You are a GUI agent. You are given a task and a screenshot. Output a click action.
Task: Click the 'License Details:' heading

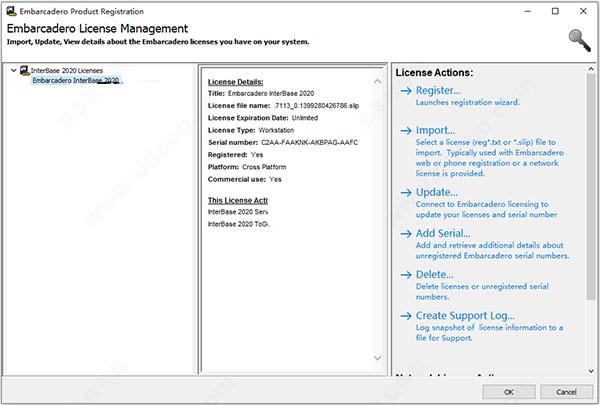coord(235,82)
